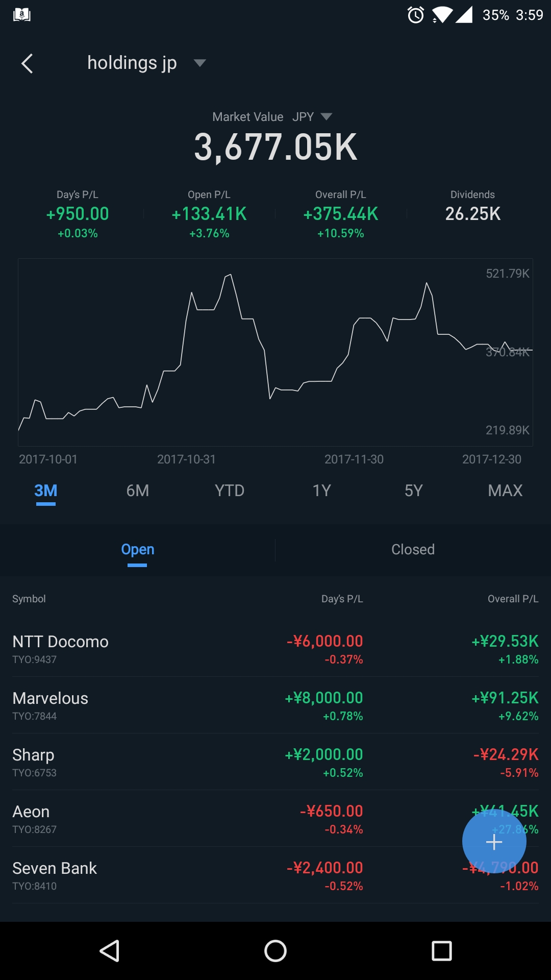Open the JPY currency dropdown
The width and height of the screenshot is (551, 980).
pos(312,117)
